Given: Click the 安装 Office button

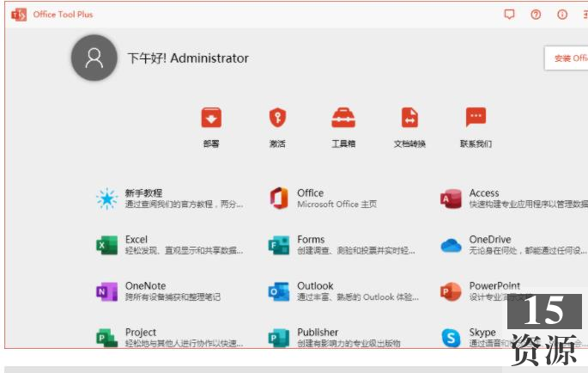Looking at the screenshot, I should pos(567,58).
